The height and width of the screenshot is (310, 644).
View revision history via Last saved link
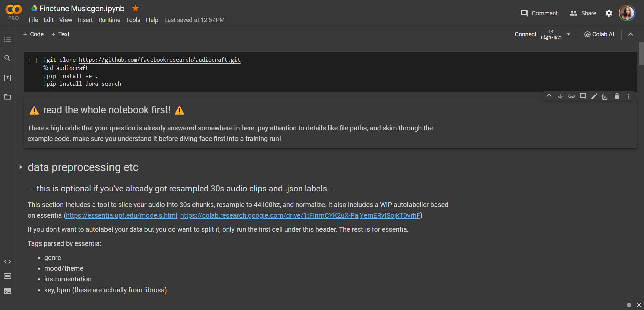(194, 20)
